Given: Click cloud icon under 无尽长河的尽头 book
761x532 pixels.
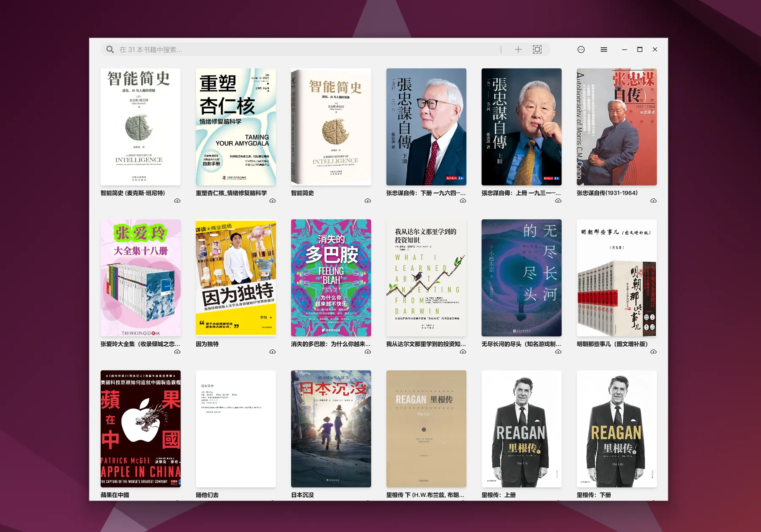Looking at the screenshot, I should tap(558, 352).
